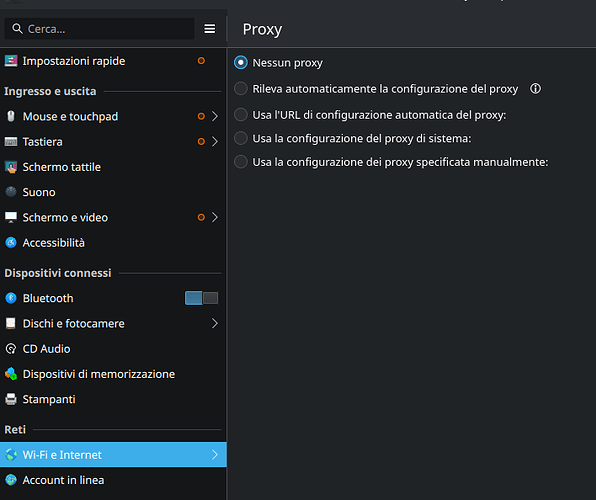Select the Nessun proxy option

point(278,62)
